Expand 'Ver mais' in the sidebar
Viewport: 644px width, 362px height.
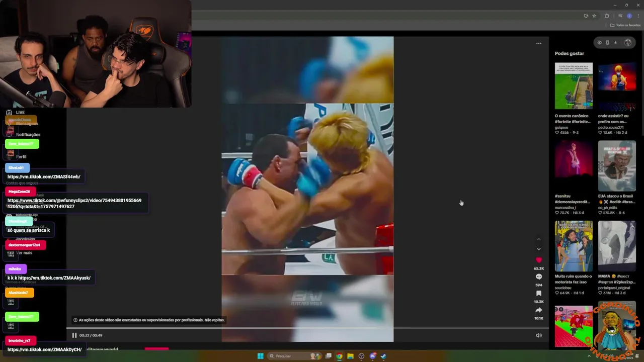tap(24, 253)
